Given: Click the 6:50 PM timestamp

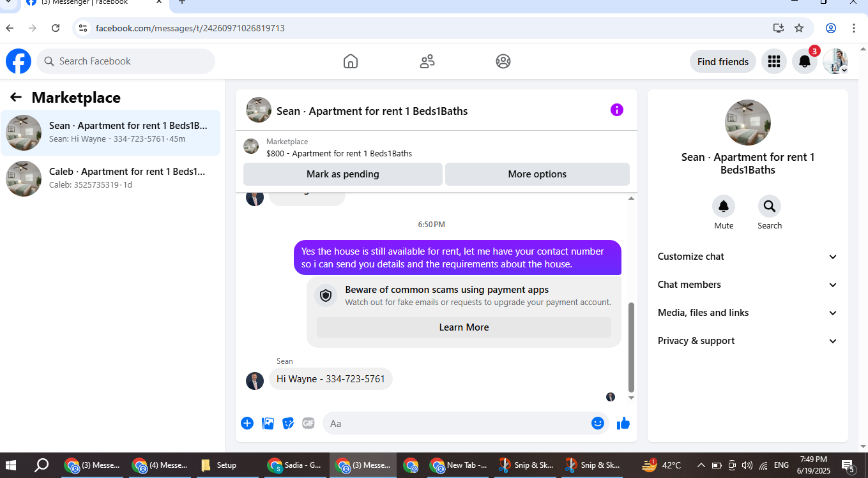Looking at the screenshot, I should [432, 225].
